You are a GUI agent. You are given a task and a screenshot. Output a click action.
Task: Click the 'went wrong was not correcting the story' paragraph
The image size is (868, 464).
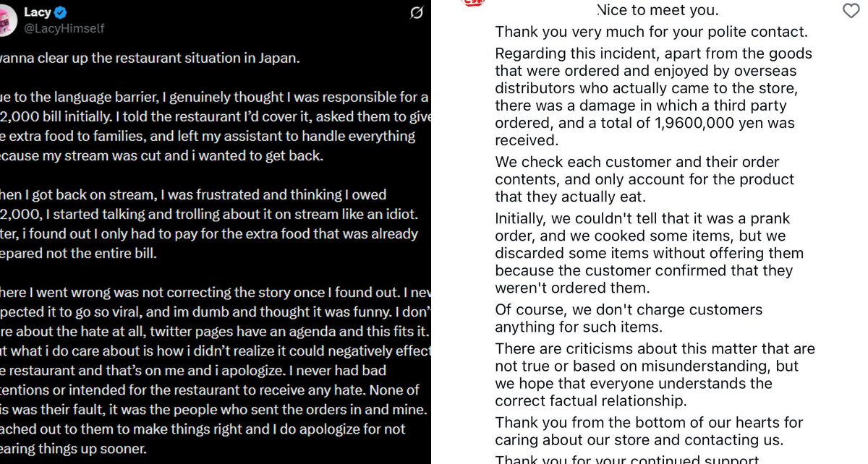[x=216, y=371]
